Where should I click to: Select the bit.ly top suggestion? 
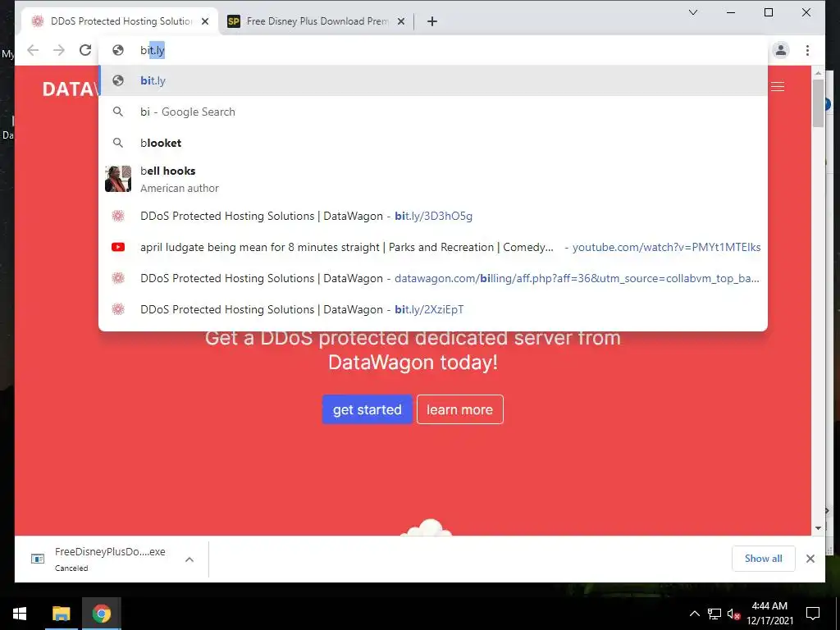[x=433, y=81]
